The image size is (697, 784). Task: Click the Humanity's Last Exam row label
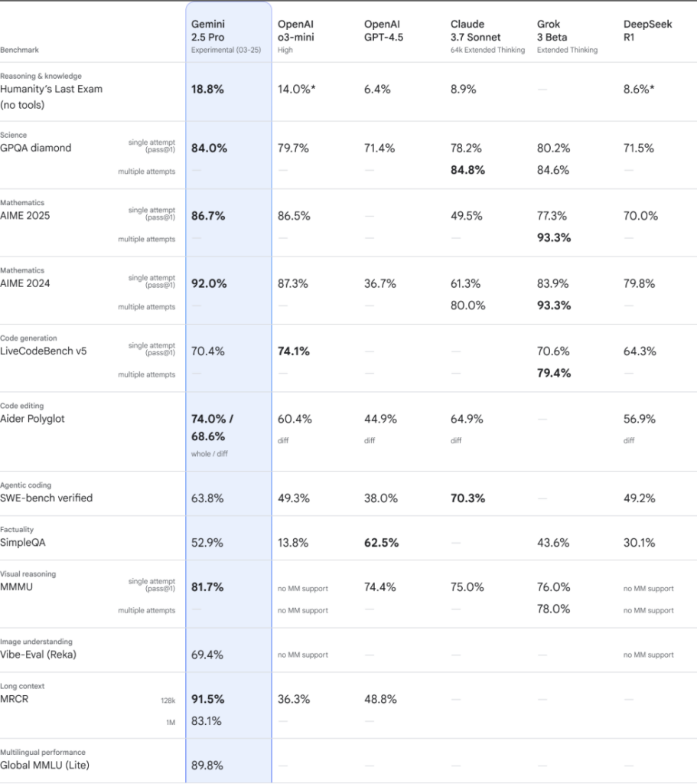coord(51,96)
